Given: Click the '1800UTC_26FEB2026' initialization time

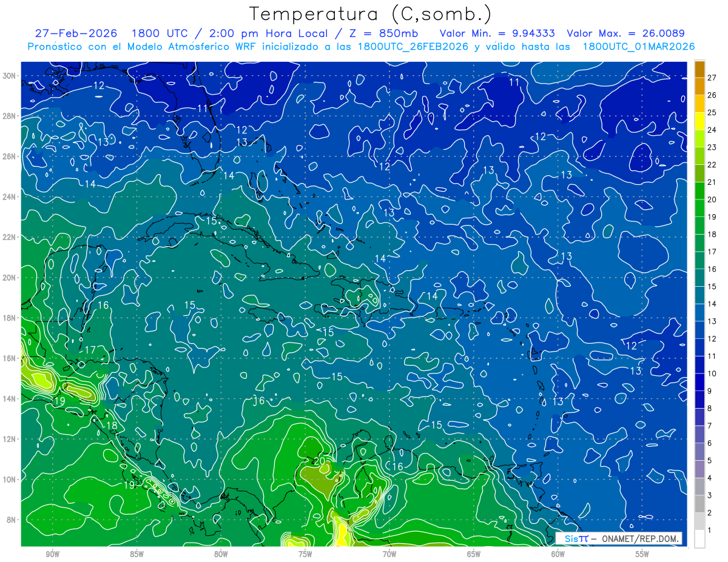Looking at the screenshot, I should coord(413,46).
